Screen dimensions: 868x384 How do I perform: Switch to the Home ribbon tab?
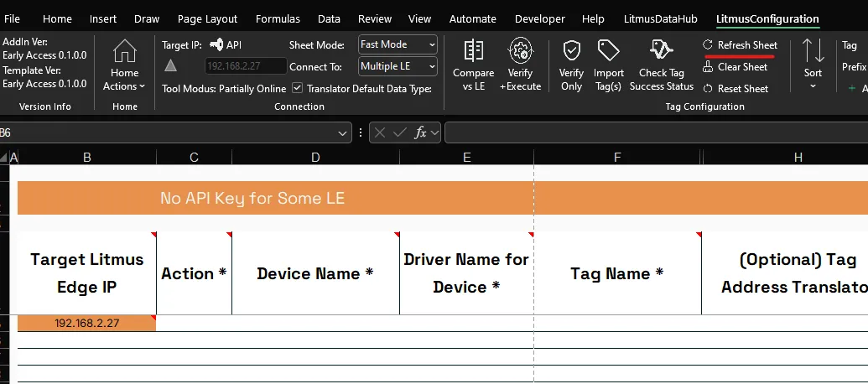tap(57, 18)
